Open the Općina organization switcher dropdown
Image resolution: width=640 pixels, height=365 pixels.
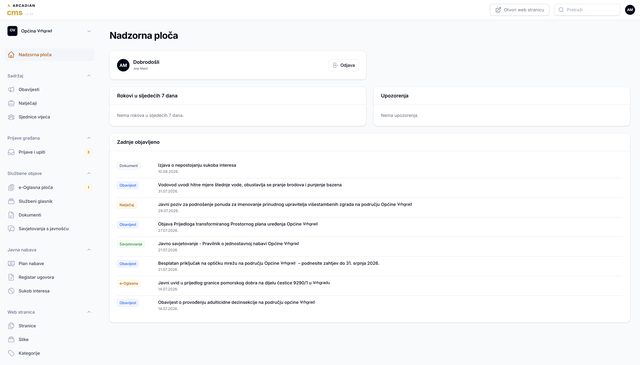50,31
